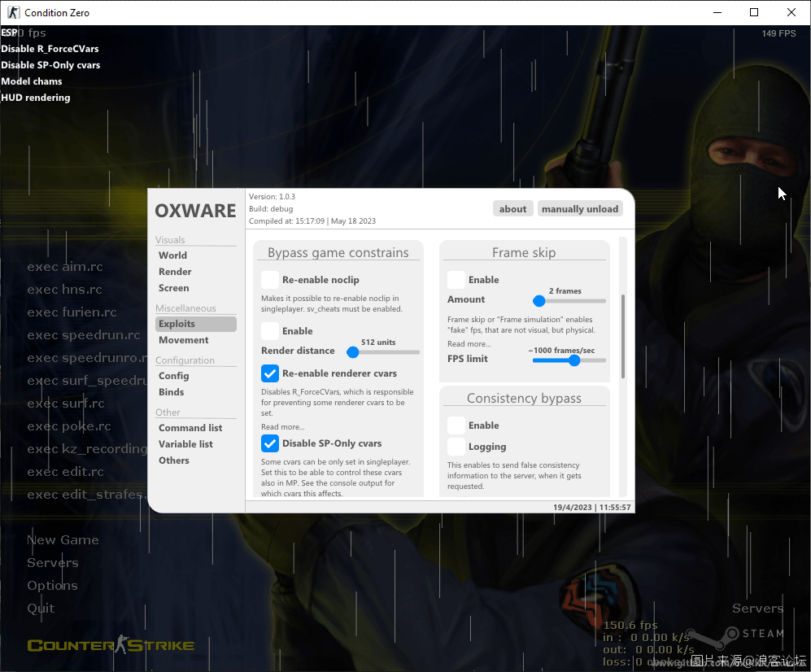
Task: Click the Counter-Strike logo at the bottom left
Action: [111, 644]
